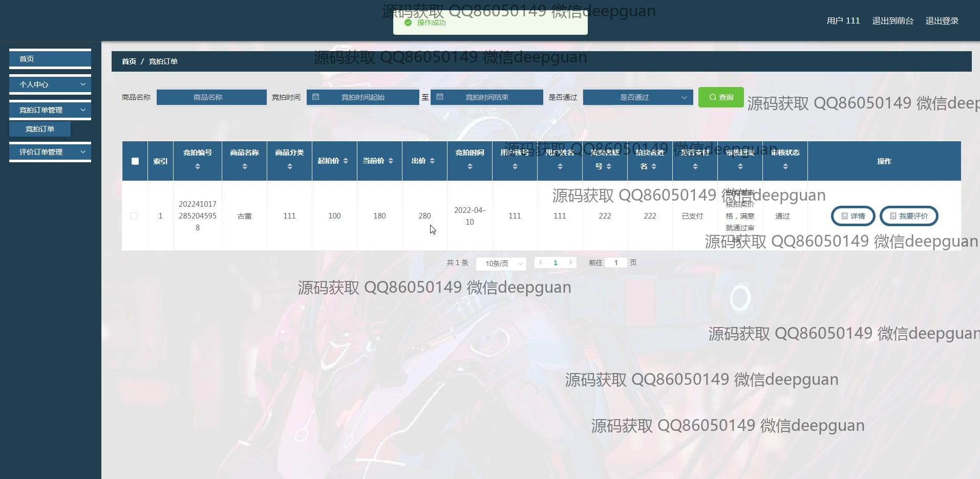The height and width of the screenshot is (479, 980).
Task: Go to next page arrow in pagination
Action: point(570,263)
